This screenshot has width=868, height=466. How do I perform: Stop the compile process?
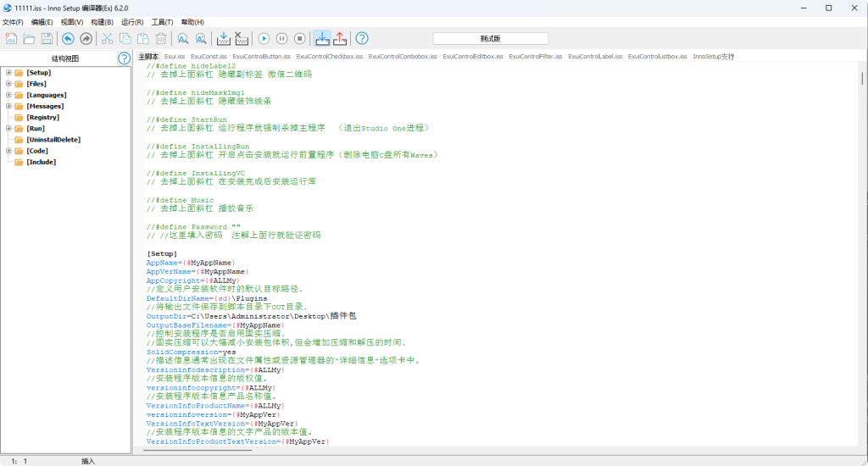242,39
